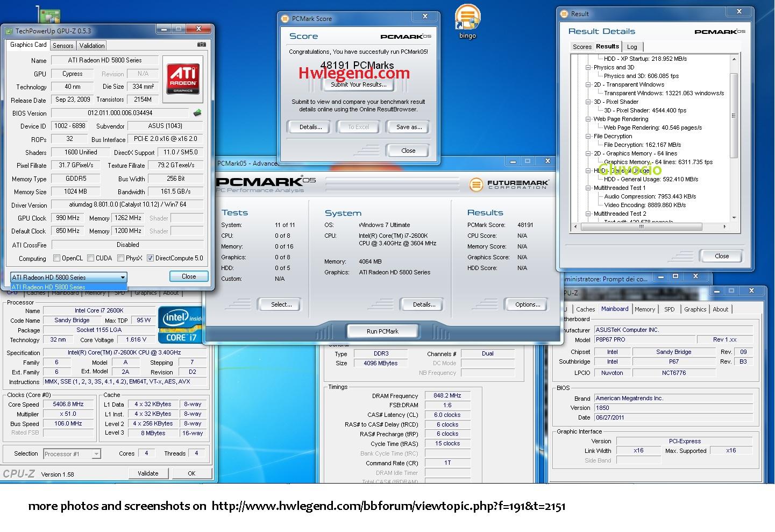
Task: Enable the PhysX checkbox
Action: coord(121,258)
